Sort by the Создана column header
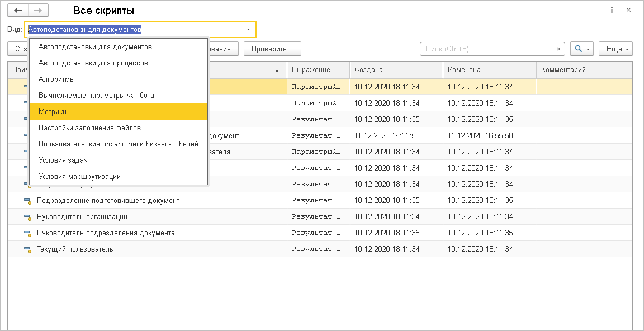Viewport: 644px width, 331px height. [x=396, y=70]
